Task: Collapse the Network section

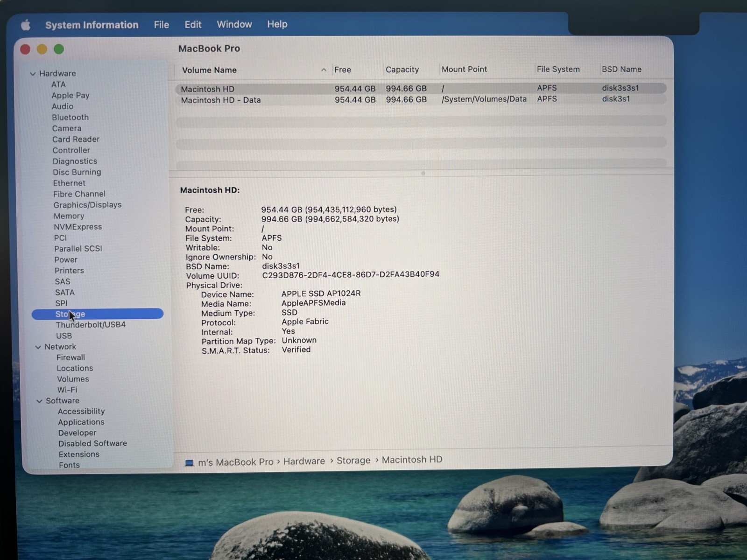Action: coord(38,347)
